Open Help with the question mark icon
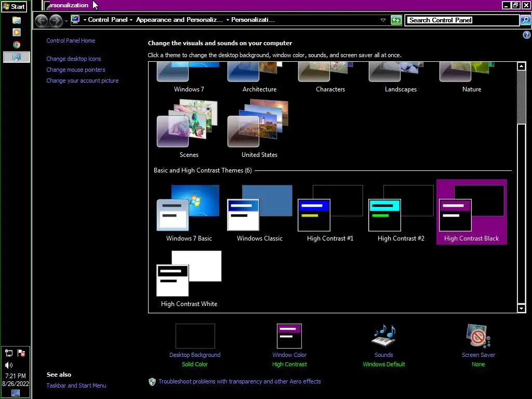The width and height of the screenshot is (532, 399). (526, 35)
